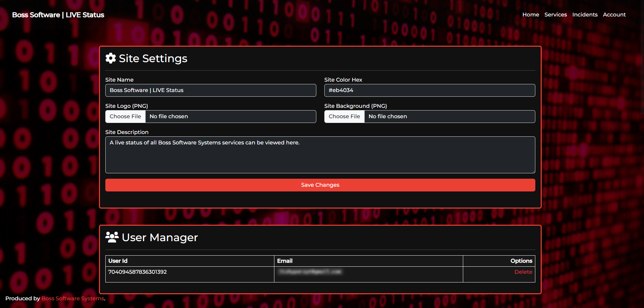Click the Site Background (PNG) label

356,106
